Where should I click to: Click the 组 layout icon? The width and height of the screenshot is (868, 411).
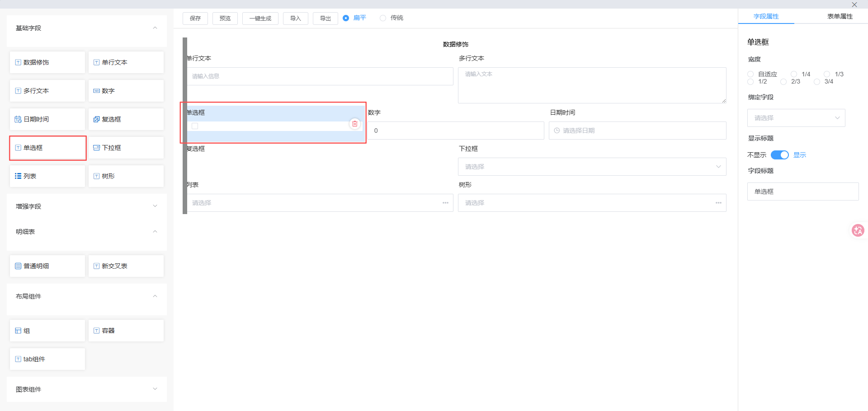click(x=18, y=331)
